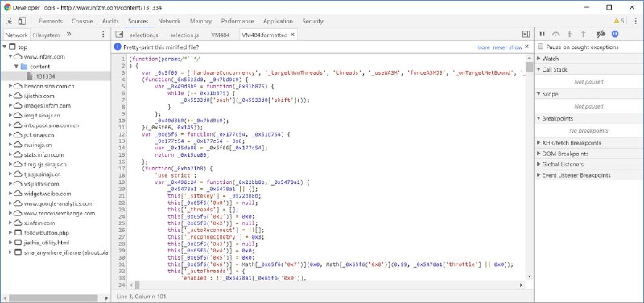Open the Performance panel
Viewport: 644px width, 303px height.
pyautogui.click(x=237, y=21)
